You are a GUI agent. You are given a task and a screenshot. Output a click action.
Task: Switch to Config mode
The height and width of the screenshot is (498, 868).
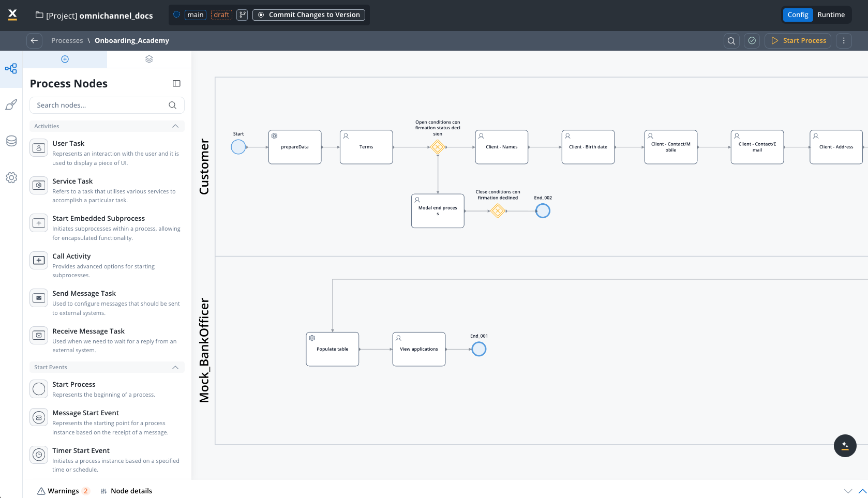pos(797,15)
